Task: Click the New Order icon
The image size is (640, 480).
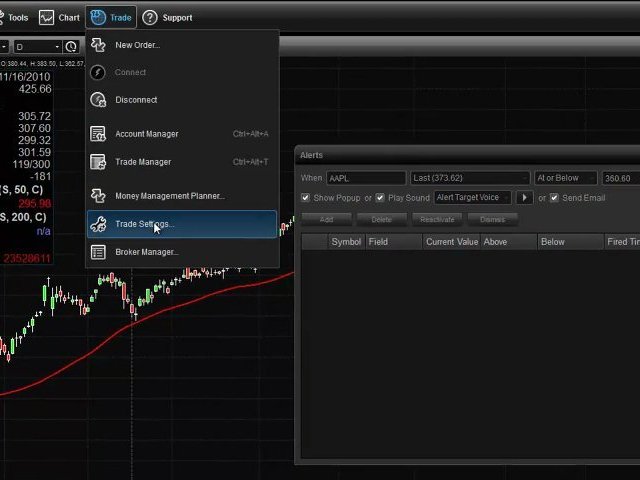Action: click(x=98, y=45)
